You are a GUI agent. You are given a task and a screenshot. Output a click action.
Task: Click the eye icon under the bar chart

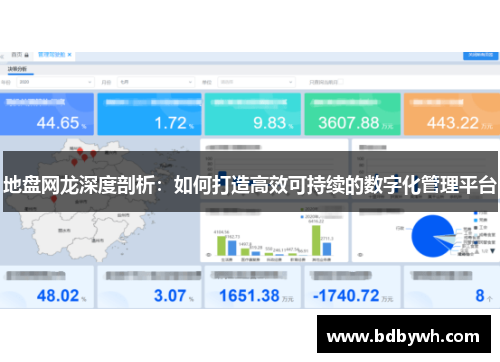pyautogui.click(x=209, y=255)
